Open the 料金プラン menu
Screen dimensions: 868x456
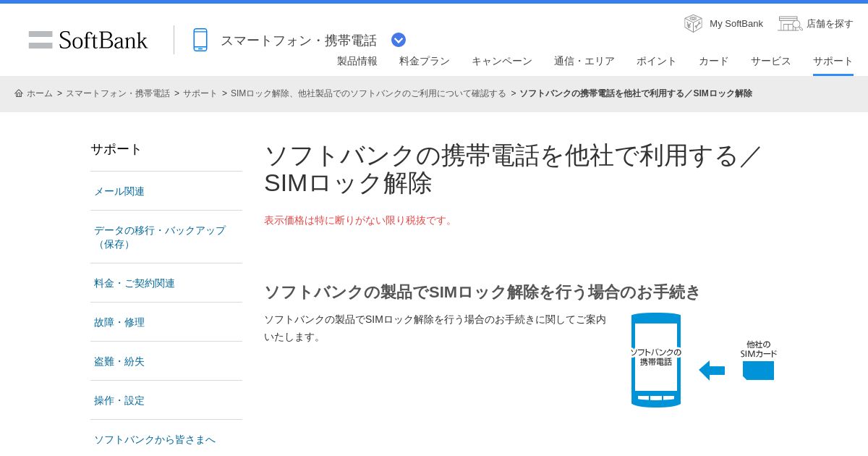point(425,61)
